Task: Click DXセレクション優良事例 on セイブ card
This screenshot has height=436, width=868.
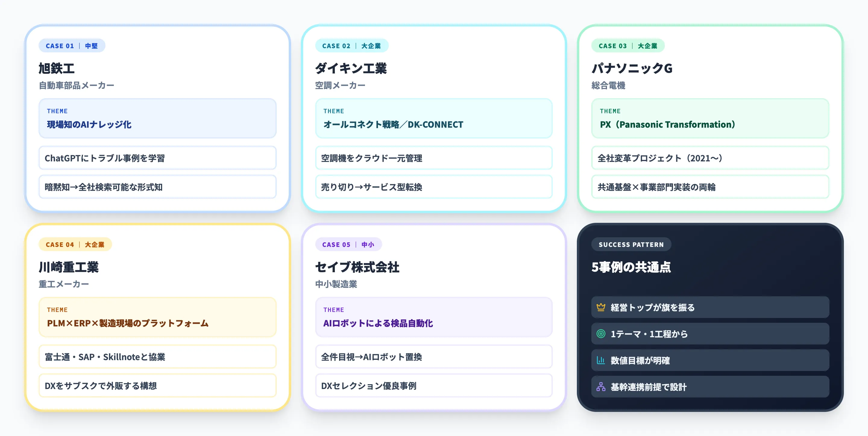Action: click(369, 386)
